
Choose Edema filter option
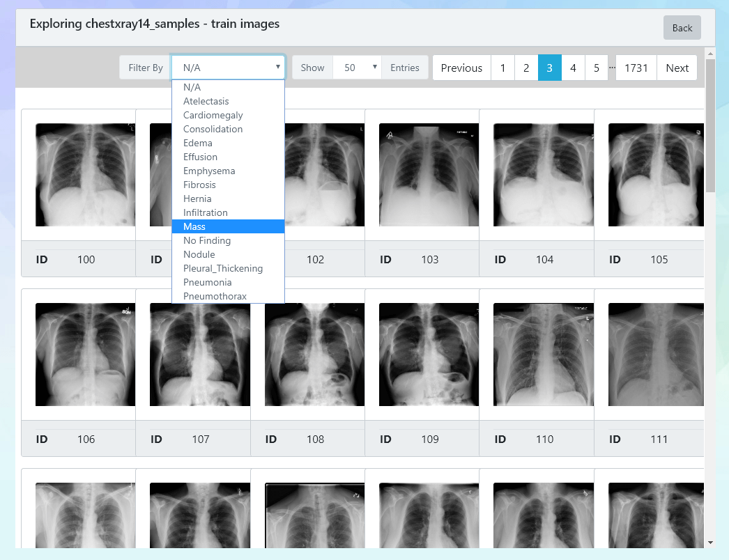(x=228, y=143)
